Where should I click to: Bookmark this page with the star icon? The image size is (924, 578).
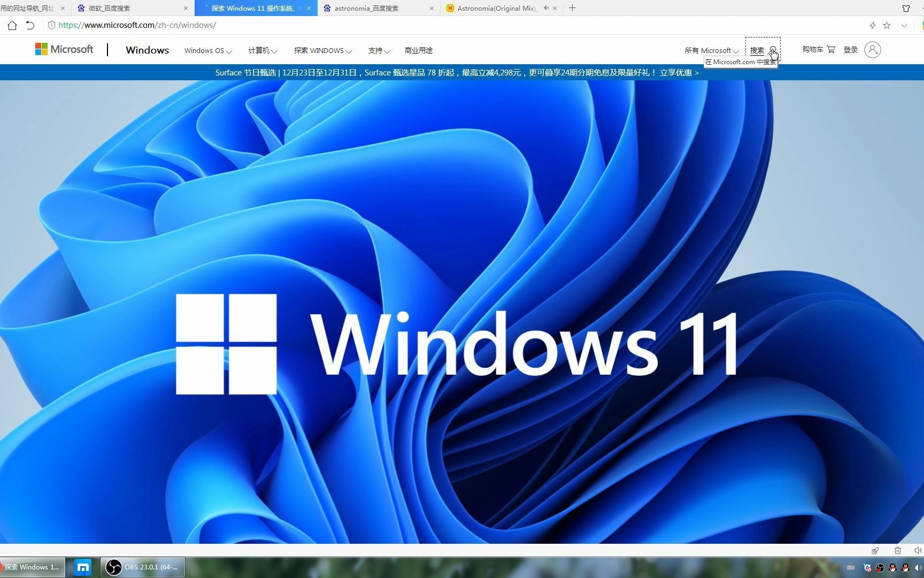pos(887,25)
